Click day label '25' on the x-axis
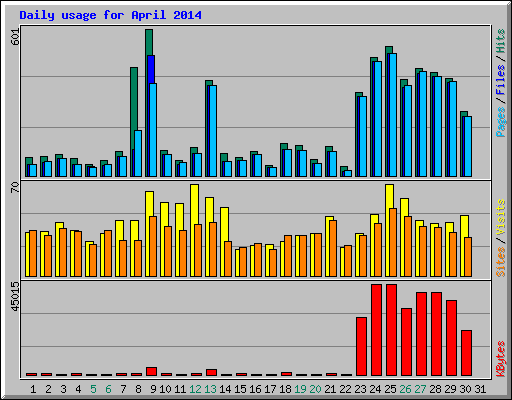 click(390, 389)
